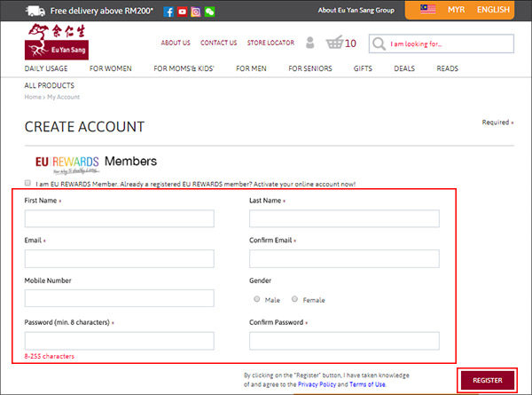Select the Male gender option
This screenshot has height=395, width=532.
pos(257,299)
